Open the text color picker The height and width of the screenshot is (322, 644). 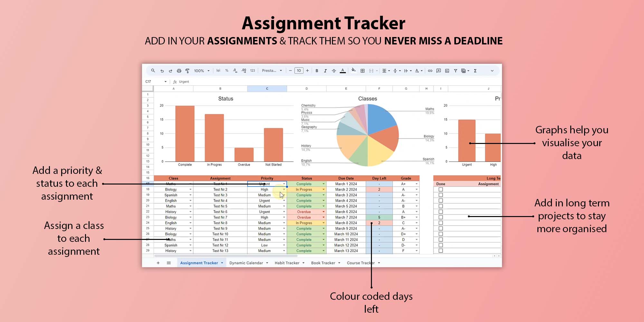[x=343, y=71]
